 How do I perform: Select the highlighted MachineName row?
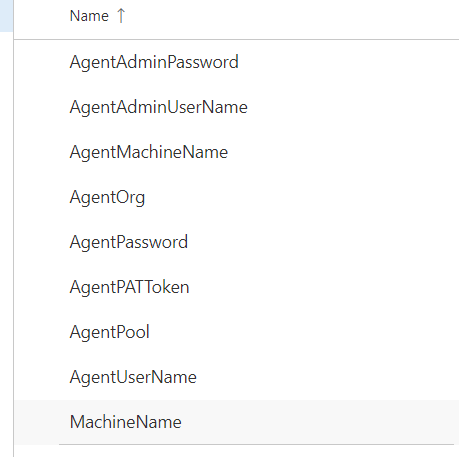click(x=237, y=422)
